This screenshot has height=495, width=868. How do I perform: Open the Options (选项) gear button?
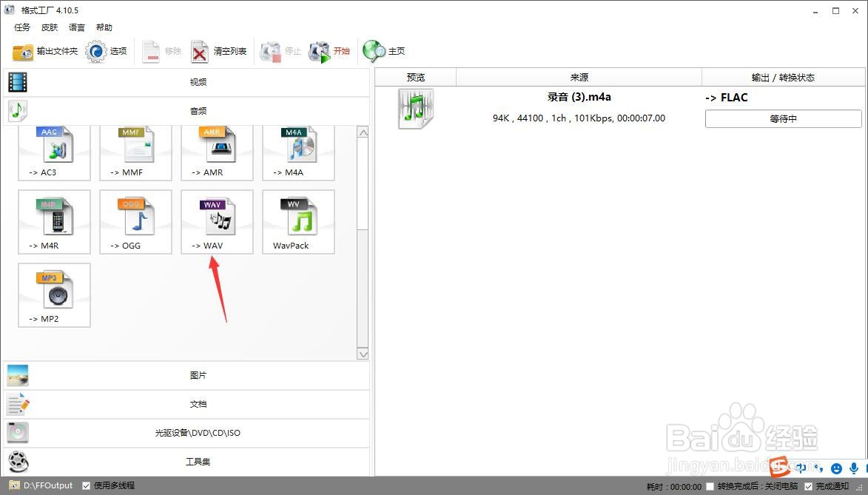click(x=107, y=52)
